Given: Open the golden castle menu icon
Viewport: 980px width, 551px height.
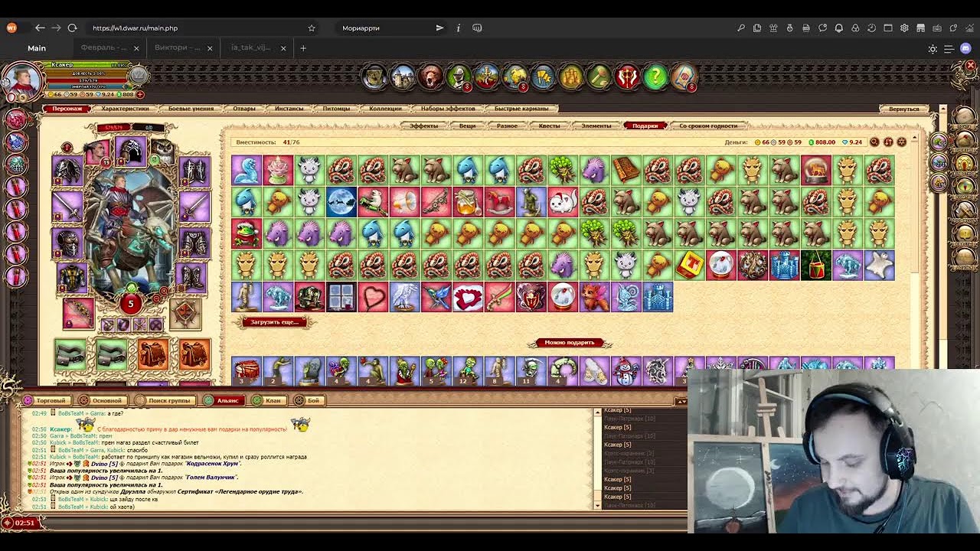Looking at the screenshot, I should click(x=570, y=77).
